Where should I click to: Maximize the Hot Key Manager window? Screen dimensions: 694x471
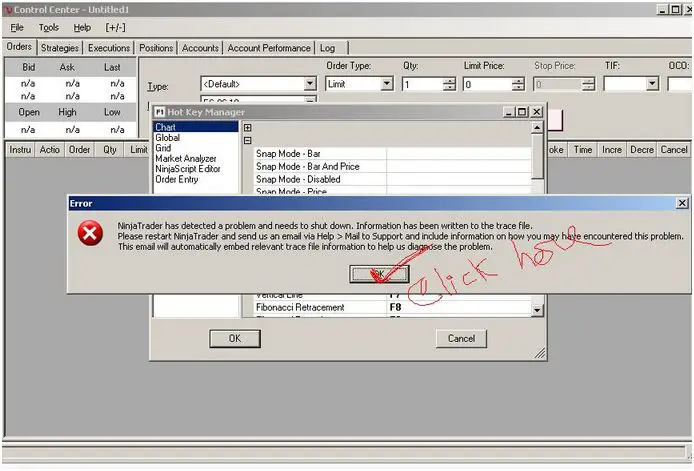[522, 112]
